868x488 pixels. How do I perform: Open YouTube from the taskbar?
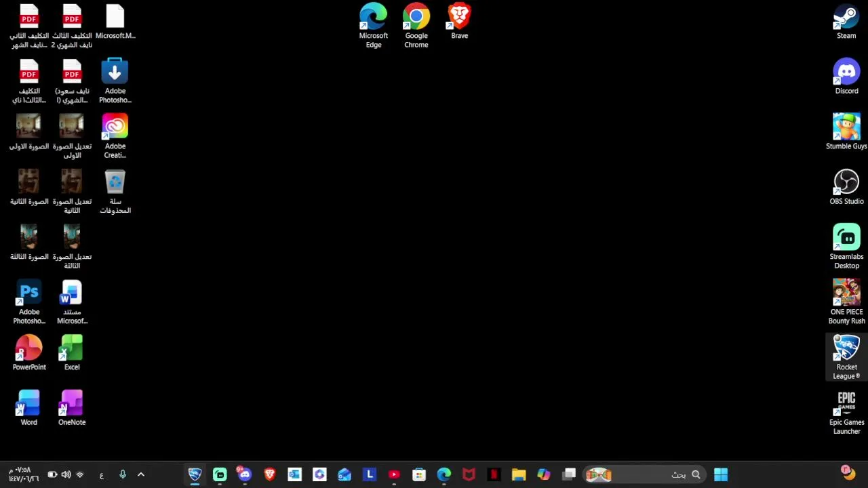click(x=394, y=474)
